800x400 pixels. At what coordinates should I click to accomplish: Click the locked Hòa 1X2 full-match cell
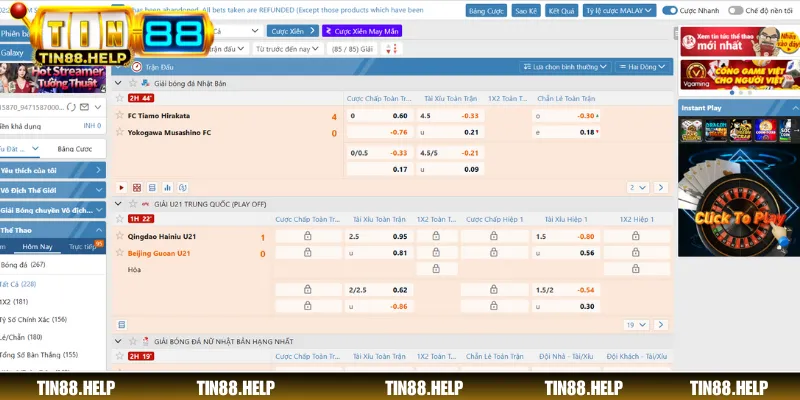[x=436, y=268]
